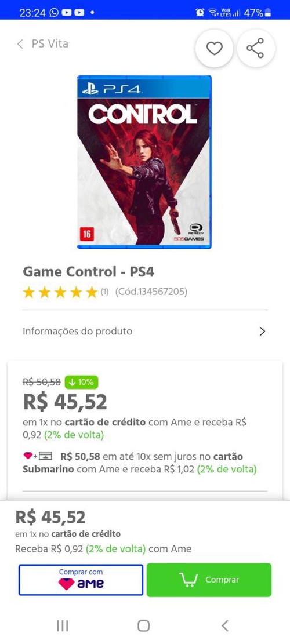Tap the Ame heart logo
This screenshot has width=290, height=644.
(x=67, y=584)
